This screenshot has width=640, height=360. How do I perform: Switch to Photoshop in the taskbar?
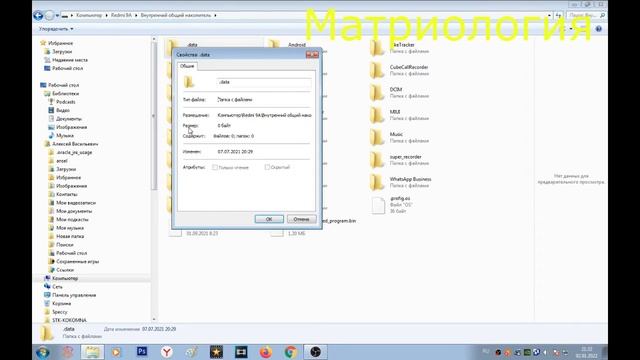coord(142,351)
